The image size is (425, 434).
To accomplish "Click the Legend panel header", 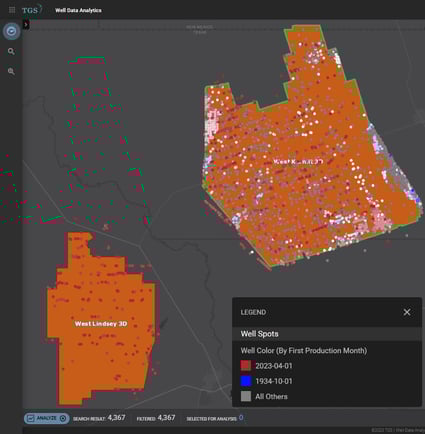I will click(327, 312).
